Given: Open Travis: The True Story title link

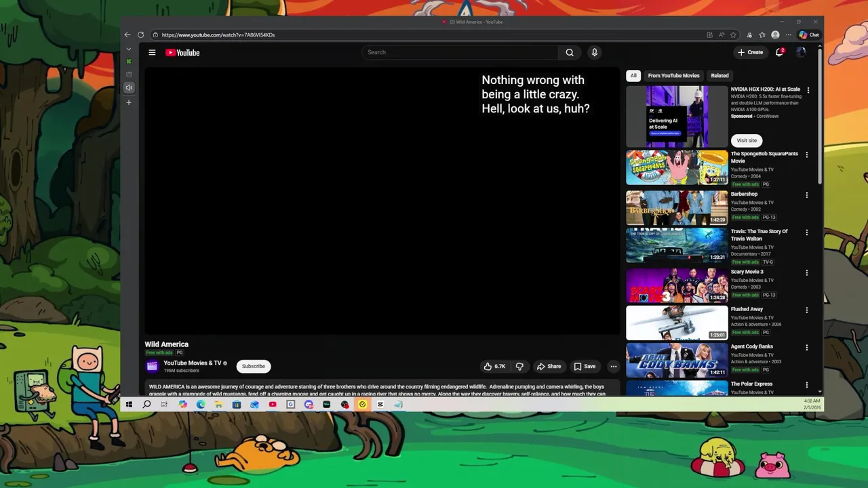Looking at the screenshot, I should click(x=759, y=235).
